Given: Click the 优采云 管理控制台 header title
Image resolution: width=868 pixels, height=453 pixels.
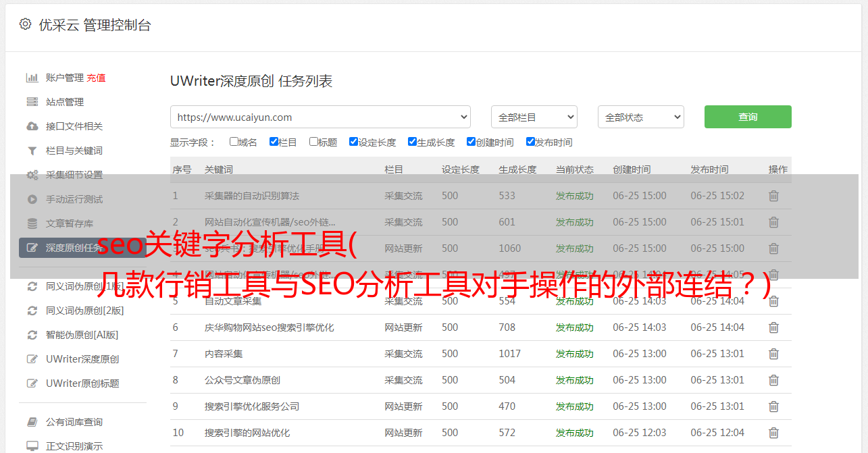Looking at the screenshot, I should click(95, 25).
